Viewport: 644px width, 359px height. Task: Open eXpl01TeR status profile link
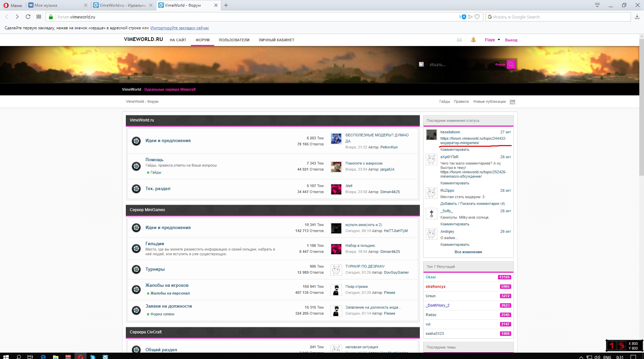coord(449,157)
